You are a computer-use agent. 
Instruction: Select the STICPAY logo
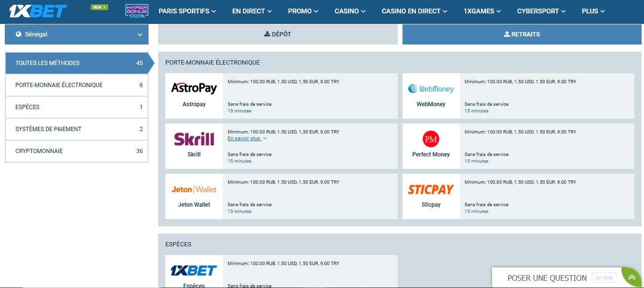click(431, 189)
